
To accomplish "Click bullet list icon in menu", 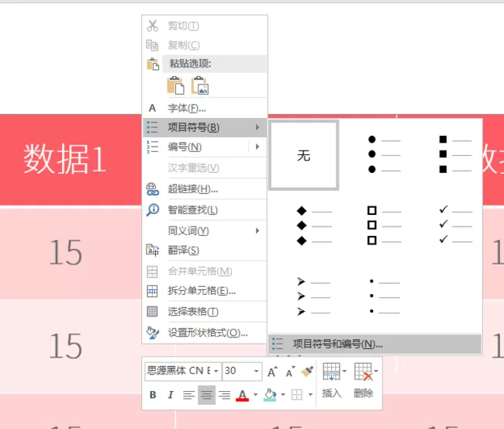I will (x=152, y=127).
